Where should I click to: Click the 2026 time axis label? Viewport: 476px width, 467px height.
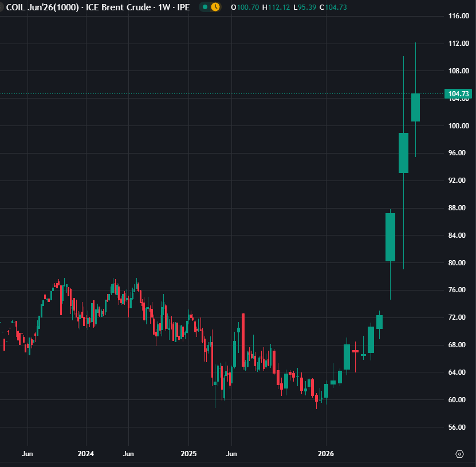coord(326,454)
